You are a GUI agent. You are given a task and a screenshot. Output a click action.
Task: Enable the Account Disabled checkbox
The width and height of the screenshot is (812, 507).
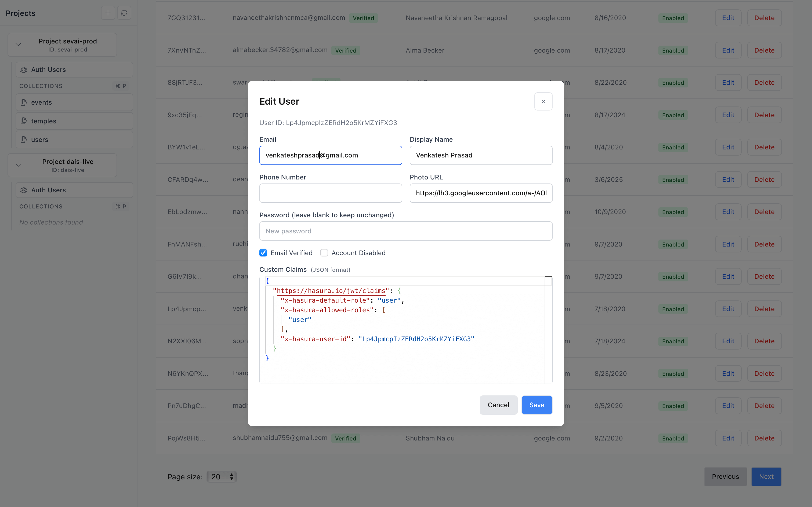324,252
